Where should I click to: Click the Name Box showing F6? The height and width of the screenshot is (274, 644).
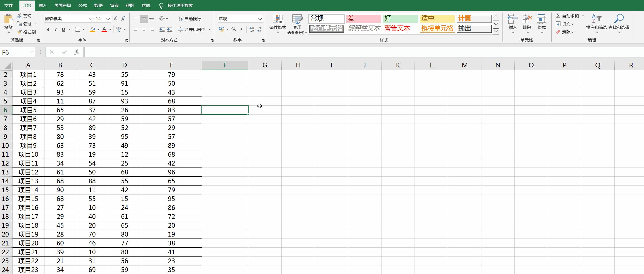pos(16,52)
